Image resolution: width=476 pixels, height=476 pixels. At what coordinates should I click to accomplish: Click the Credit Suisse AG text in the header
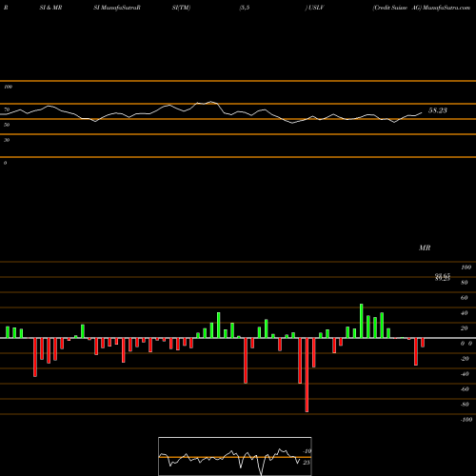[397, 8]
